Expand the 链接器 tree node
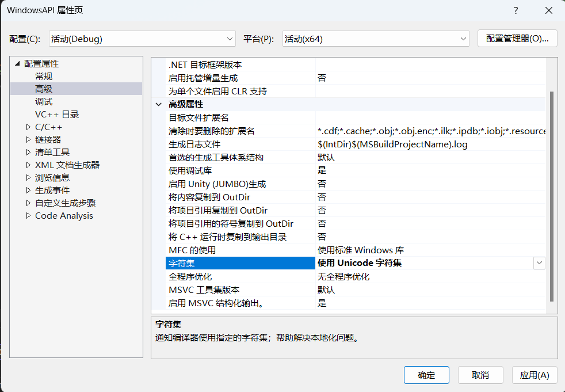The image size is (565, 392). (x=28, y=140)
